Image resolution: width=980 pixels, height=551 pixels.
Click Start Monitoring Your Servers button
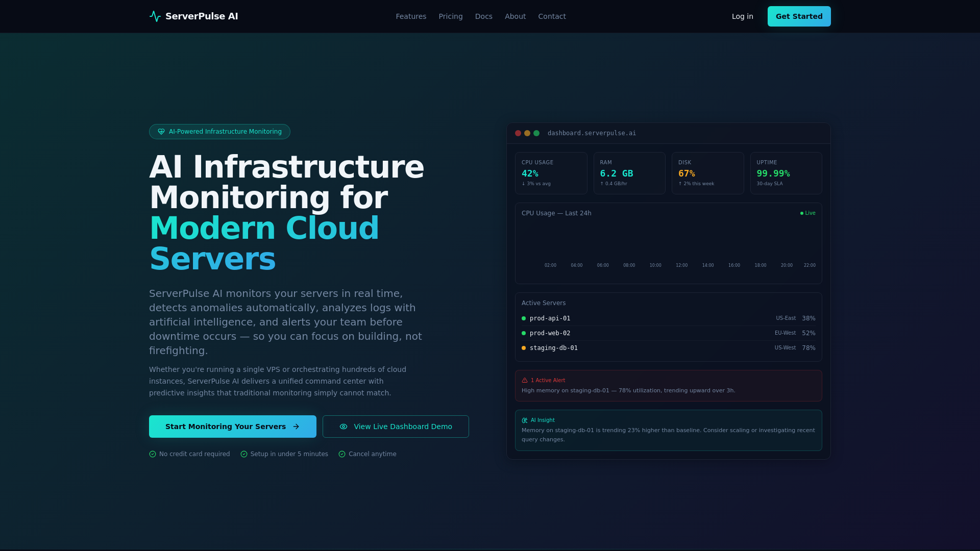[x=233, y=427]
